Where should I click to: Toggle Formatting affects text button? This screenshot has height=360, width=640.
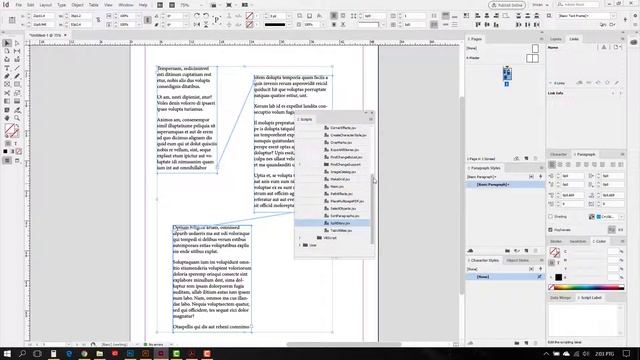pos(16,144)
